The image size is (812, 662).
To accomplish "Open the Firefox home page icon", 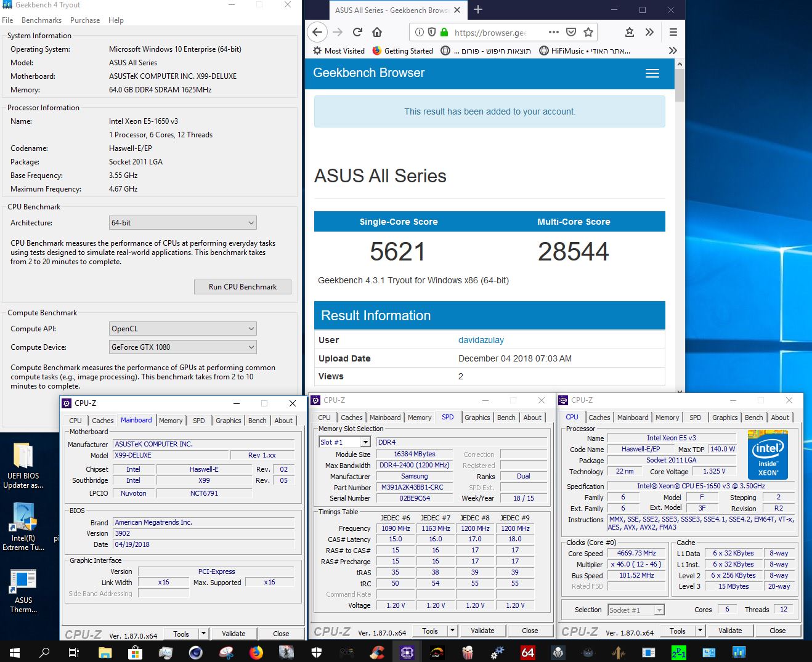I will pos(377,32).
